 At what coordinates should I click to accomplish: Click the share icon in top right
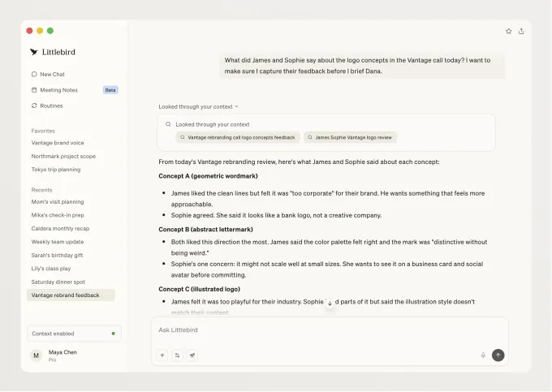[521, 31]
